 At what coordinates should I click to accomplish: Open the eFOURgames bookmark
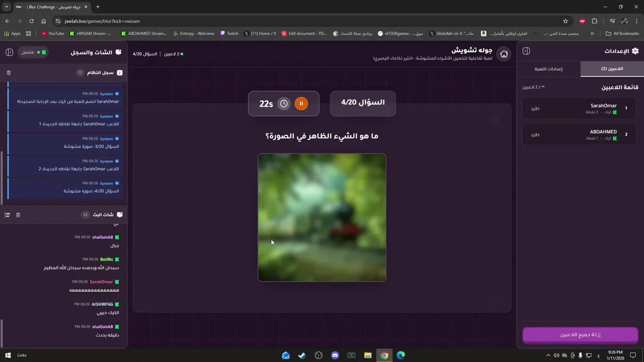(x=400, y=34)
